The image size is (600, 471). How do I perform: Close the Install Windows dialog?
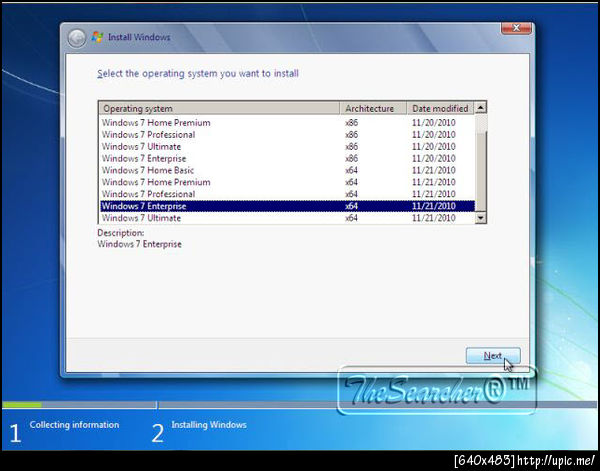coord(516,28)
